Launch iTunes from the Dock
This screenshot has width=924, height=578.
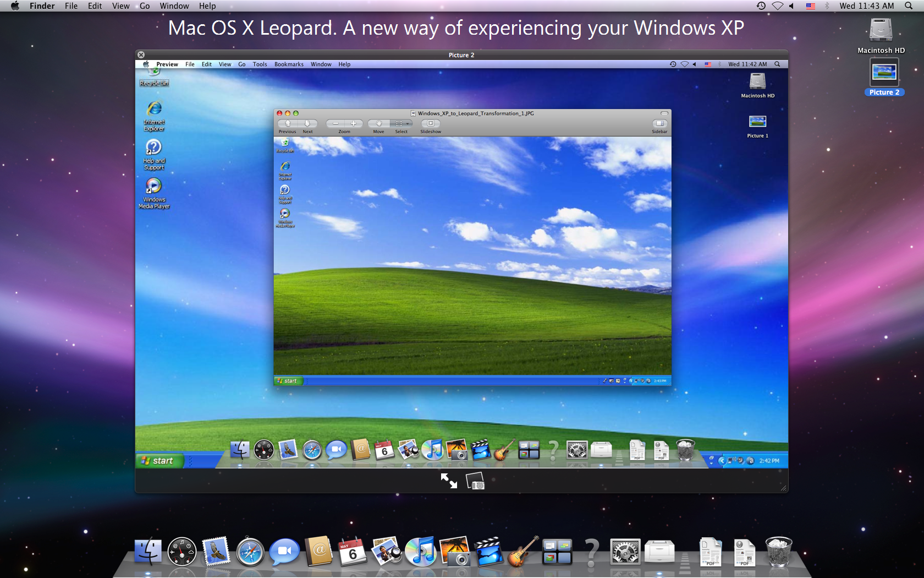[421, 552]
